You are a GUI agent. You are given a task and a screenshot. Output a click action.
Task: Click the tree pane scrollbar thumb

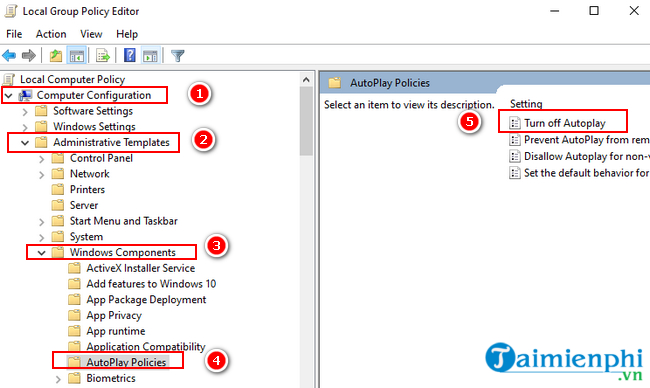click(x=306, y=121)
